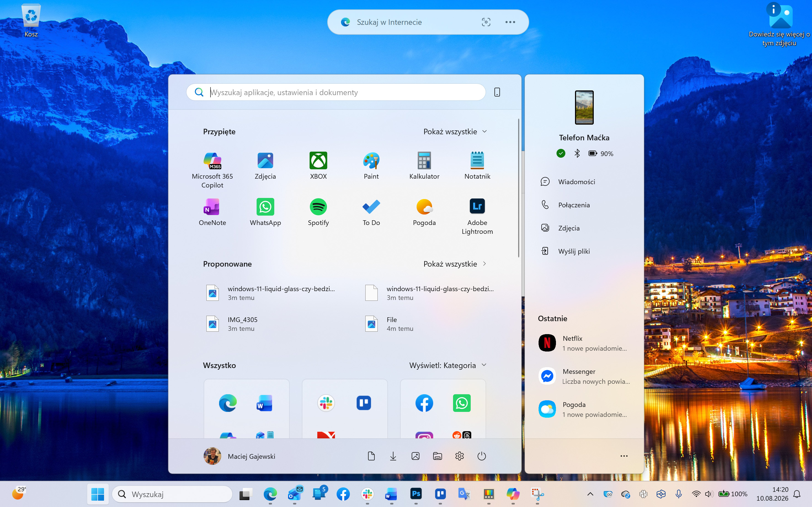Viewport: 812px width, 507px height.
Task: Open Settings from the Start footer
Action: click(x=460, y=456)
